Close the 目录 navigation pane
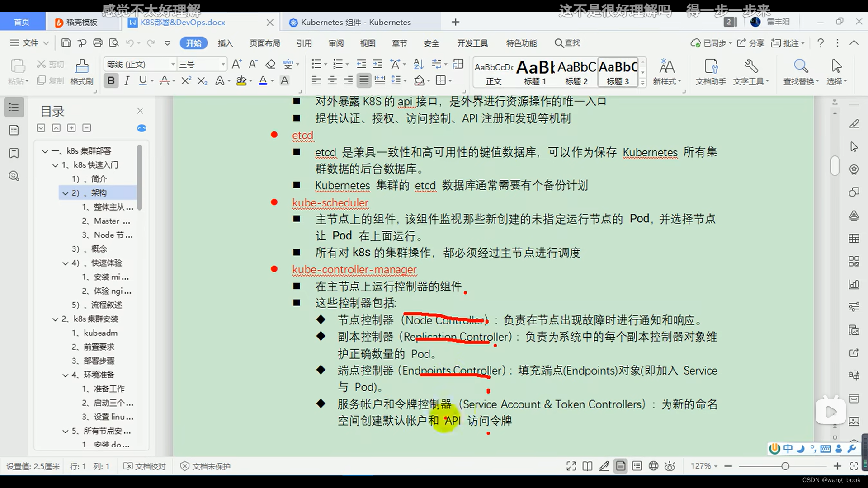Image resolution: width=868 pixels, height=488 pixels. (x=140, y=111)
